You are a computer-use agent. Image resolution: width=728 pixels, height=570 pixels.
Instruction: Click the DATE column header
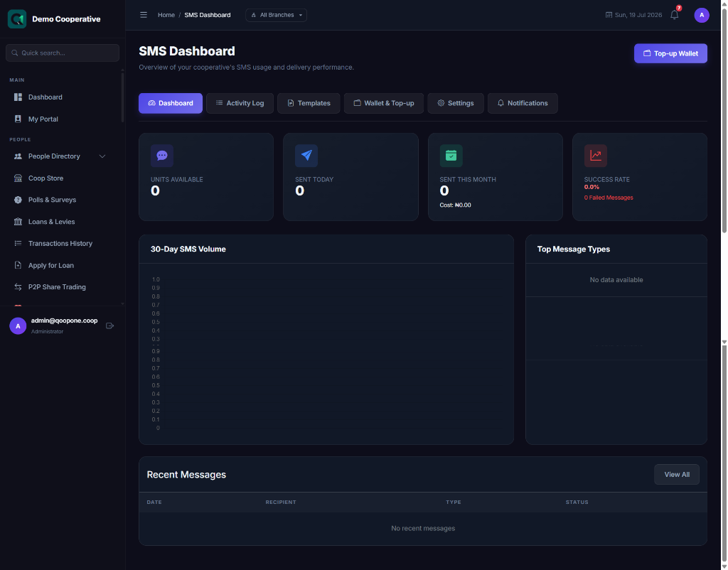coord(154,502)
